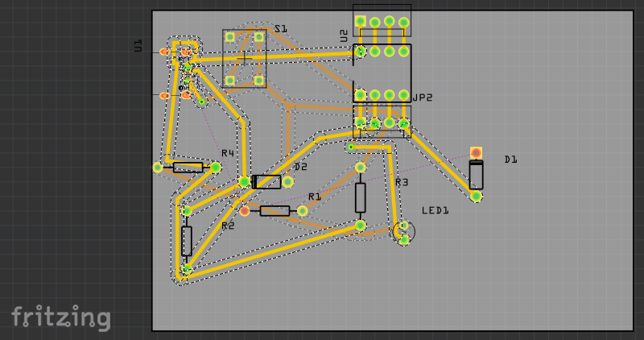
Task: Select the orange left pad of R1
Action: [x=245, y=211]
